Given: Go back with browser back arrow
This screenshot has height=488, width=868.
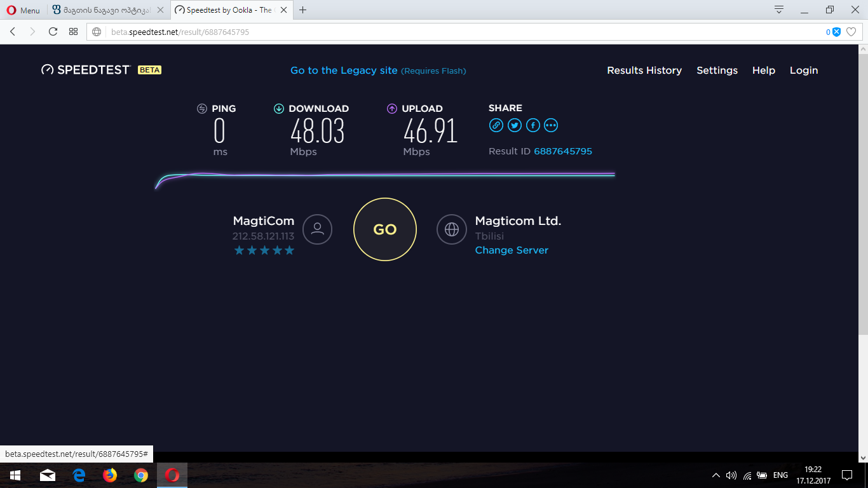Looking at the screenshot, I should pyautogui.click(x=13, y=32).
